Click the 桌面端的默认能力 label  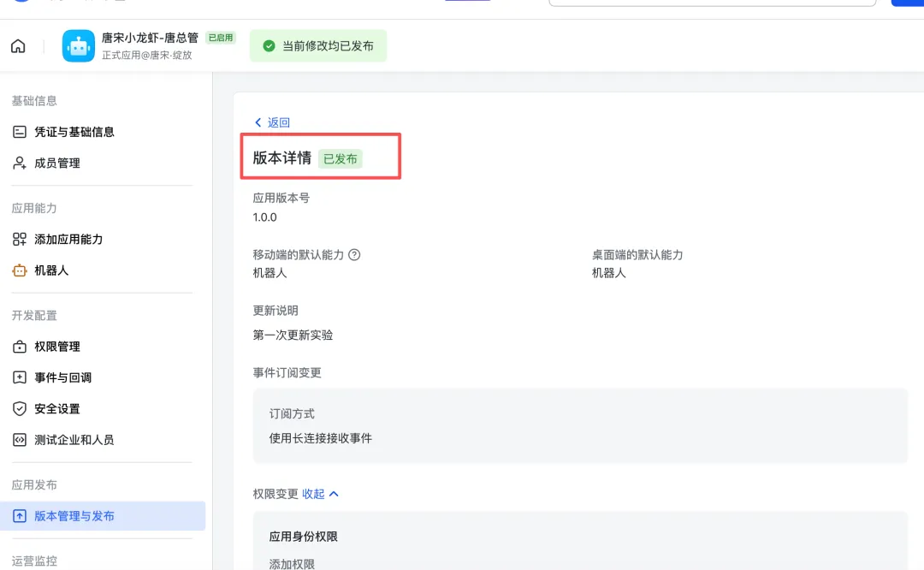point(637,255)
